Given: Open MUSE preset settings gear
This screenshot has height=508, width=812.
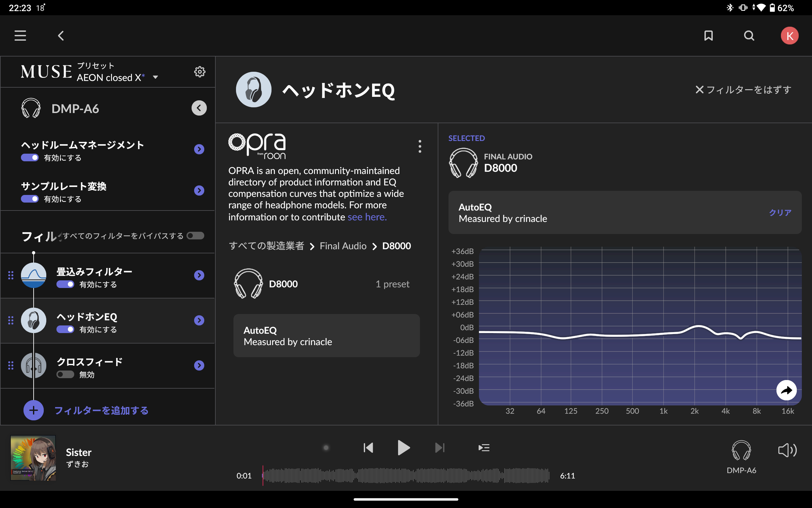Looking at the screenshot, I should (x=200, y=71).
